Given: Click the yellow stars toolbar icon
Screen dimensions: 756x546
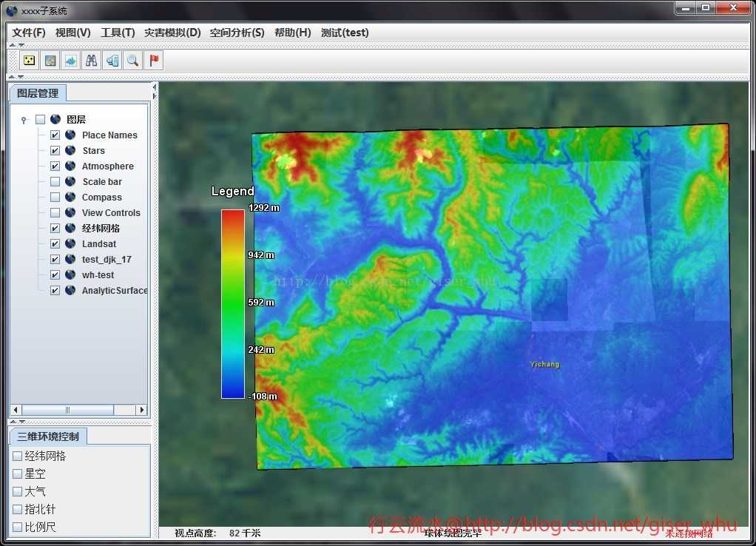Looking at the screenshot, I should 29,61.
